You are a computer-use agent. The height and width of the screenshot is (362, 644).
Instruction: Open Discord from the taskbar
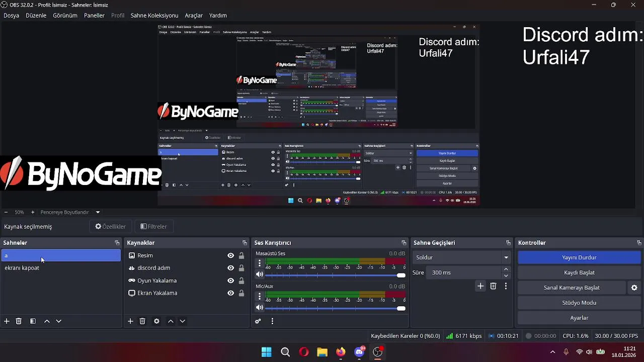pyautogui.click(x=359, y=352)
